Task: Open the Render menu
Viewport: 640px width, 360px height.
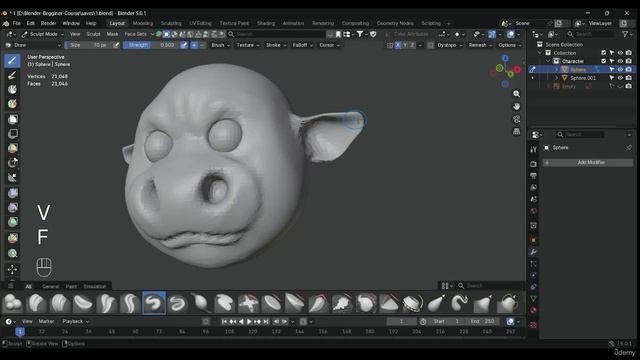Action: pos(48,23)
